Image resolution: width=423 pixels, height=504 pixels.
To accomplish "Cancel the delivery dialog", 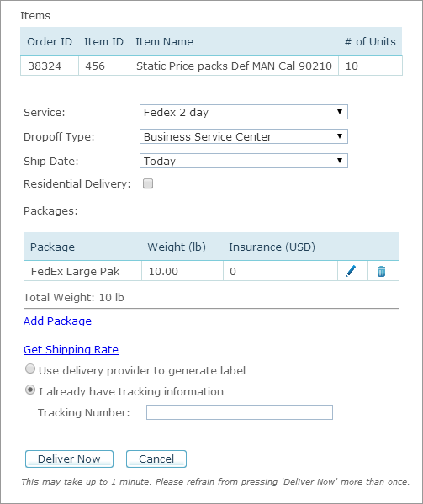I will point(156,459).
